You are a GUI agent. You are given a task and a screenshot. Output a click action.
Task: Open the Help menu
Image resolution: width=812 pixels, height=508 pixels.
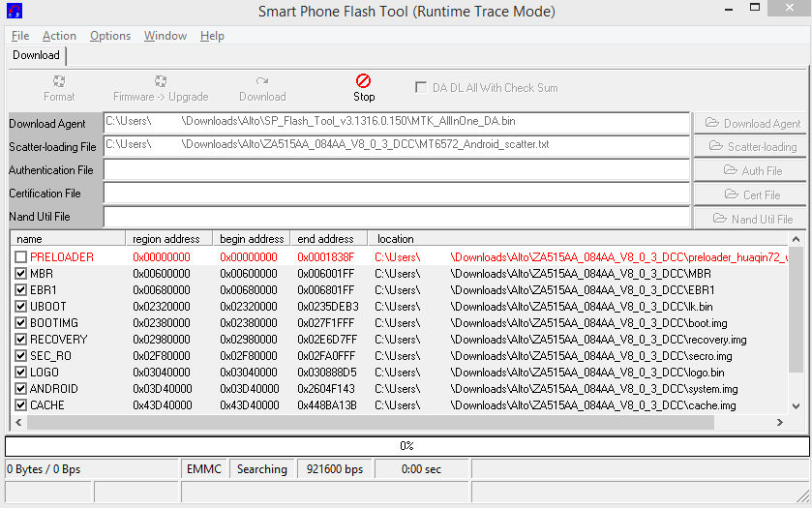coord(212,36)
